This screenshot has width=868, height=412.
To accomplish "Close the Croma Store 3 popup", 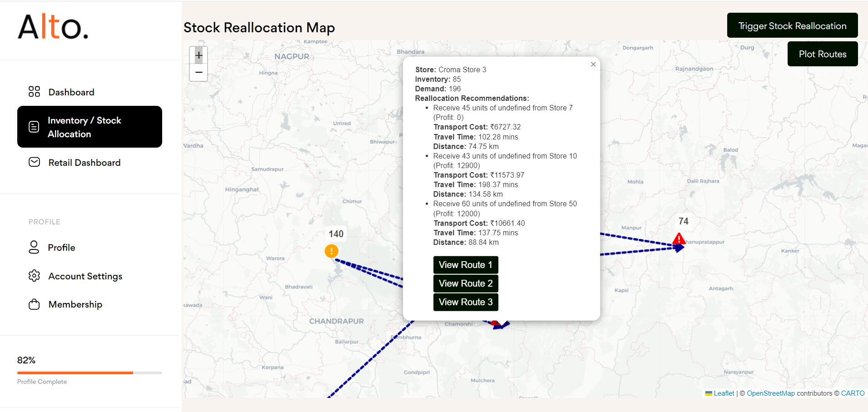I will (593, 64).
